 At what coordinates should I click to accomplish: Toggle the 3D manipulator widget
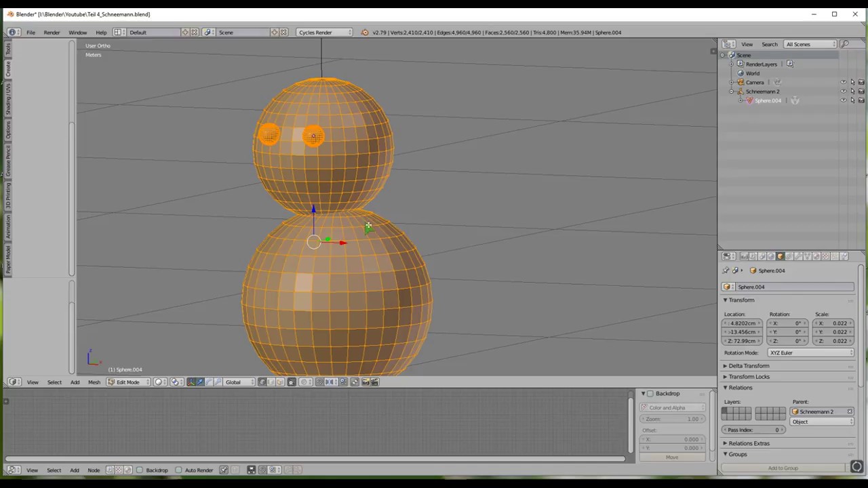[x=191, y=382]
